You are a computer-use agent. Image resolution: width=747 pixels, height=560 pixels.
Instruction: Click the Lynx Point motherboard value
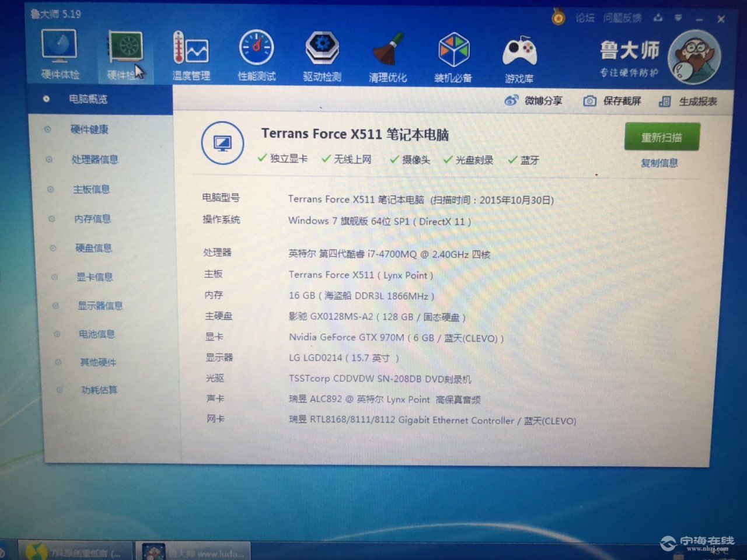[x=361, y=275]
